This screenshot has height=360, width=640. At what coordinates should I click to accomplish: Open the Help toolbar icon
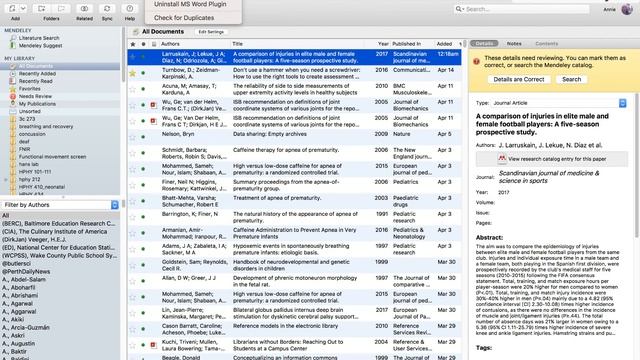click(130, 9)
